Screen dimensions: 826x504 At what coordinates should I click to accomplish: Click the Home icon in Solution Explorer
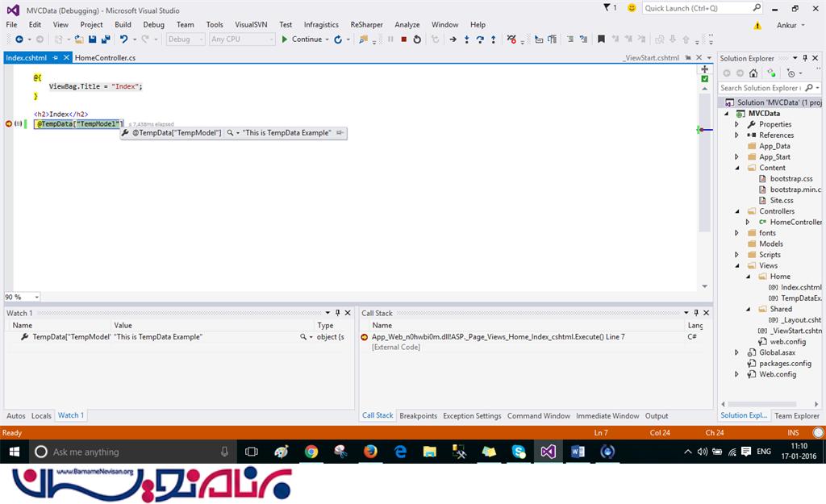tap(753, 73)
